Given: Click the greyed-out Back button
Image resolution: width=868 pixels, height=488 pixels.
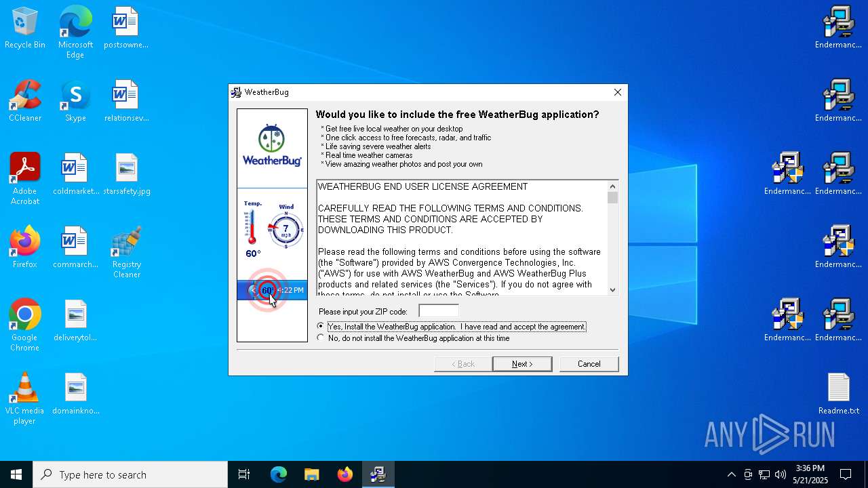Looking at the screenshot, I should coord(463,364).
